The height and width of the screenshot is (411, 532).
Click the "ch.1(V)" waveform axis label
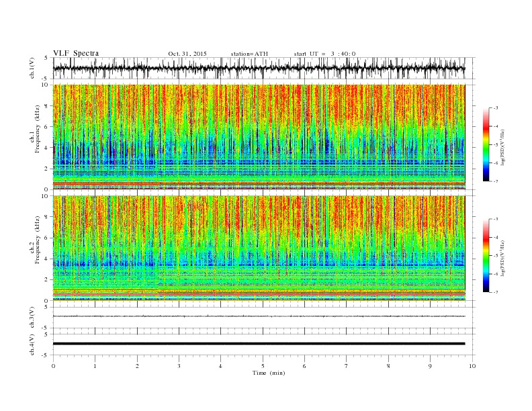tap(33, 68)
